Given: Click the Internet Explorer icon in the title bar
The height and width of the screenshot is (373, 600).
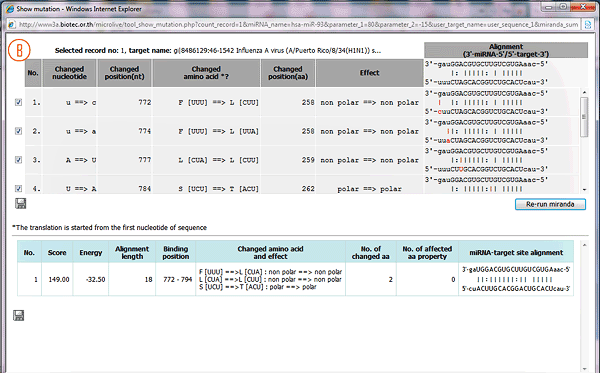Looking at the screenshot, I should [10, 9].
